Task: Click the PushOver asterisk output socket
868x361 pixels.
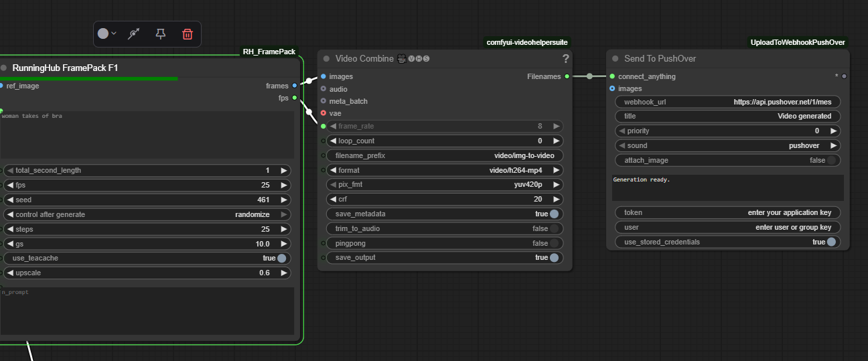Action: coord(844,76)
